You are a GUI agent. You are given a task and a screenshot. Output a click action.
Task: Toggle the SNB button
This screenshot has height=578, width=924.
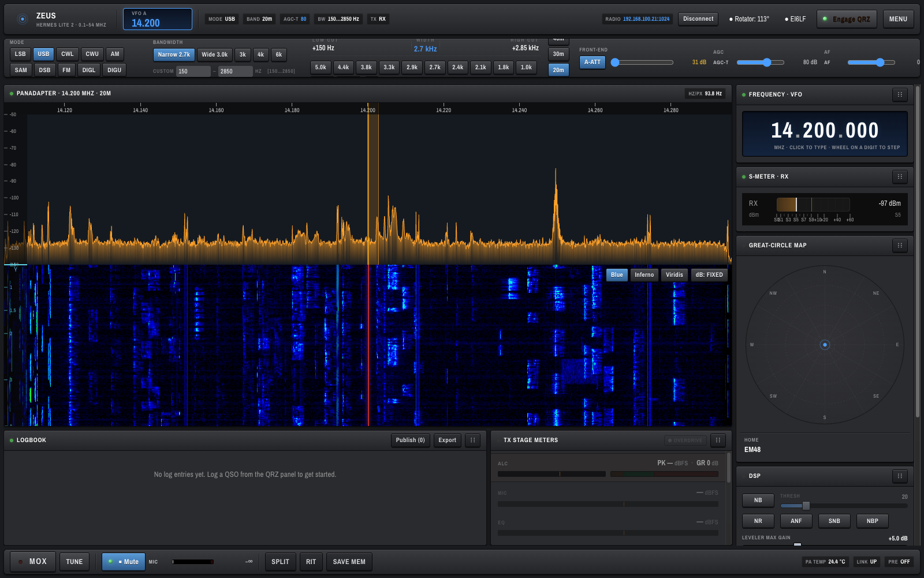[x=834, y=521]
